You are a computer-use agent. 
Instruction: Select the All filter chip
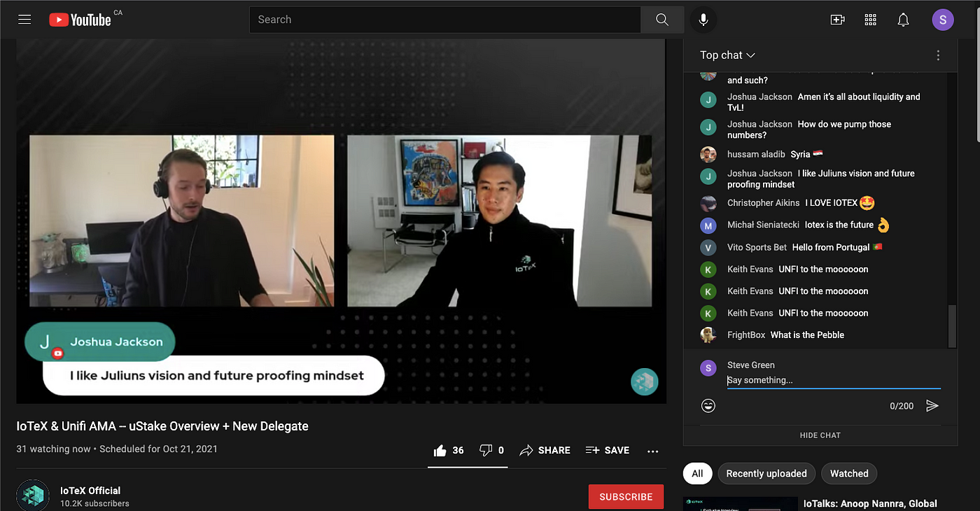[697, 474]
